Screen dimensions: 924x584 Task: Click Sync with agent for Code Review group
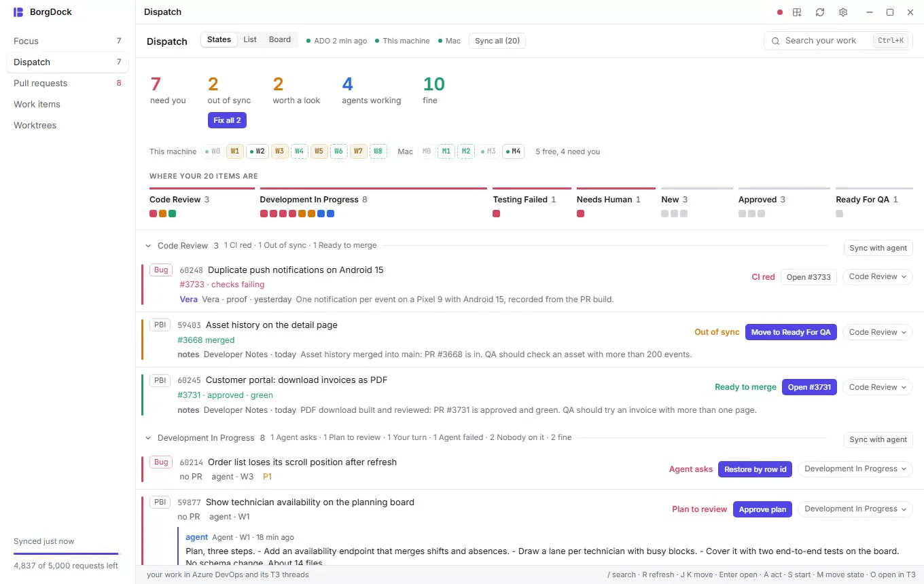pyautogui.click(x=878, y=248)
